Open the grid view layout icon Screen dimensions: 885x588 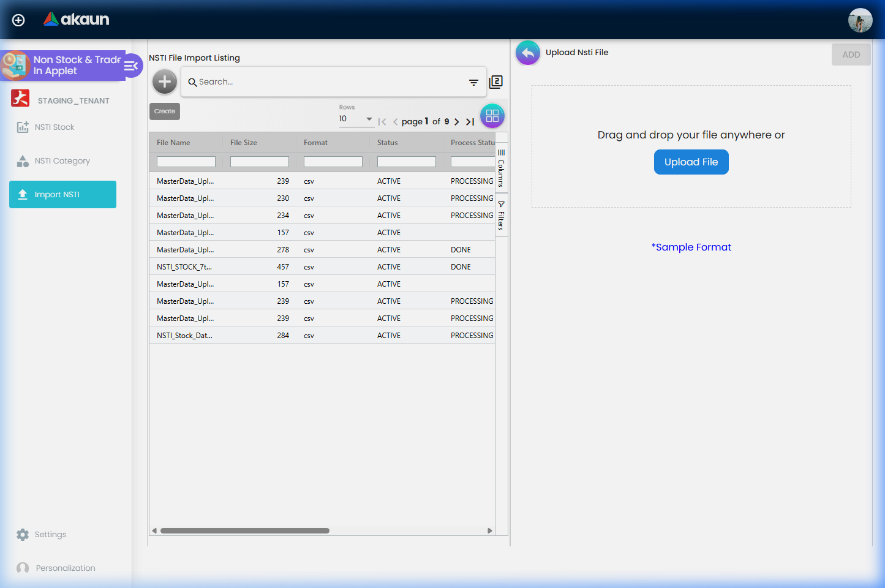[x=492, y=115]
